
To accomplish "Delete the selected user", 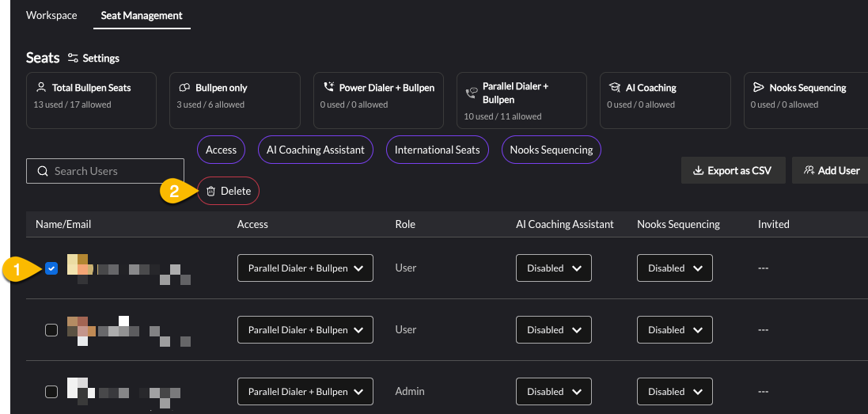I will 228,191.
